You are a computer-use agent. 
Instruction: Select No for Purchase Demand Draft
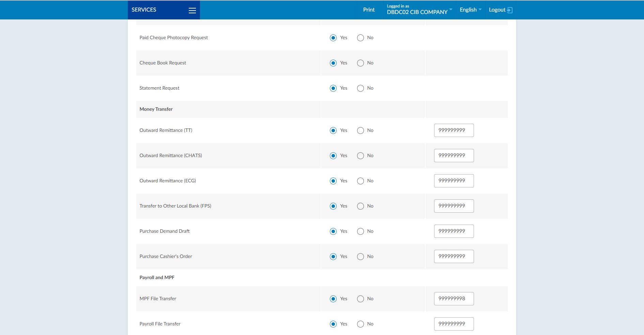click(x=361, y=231)
